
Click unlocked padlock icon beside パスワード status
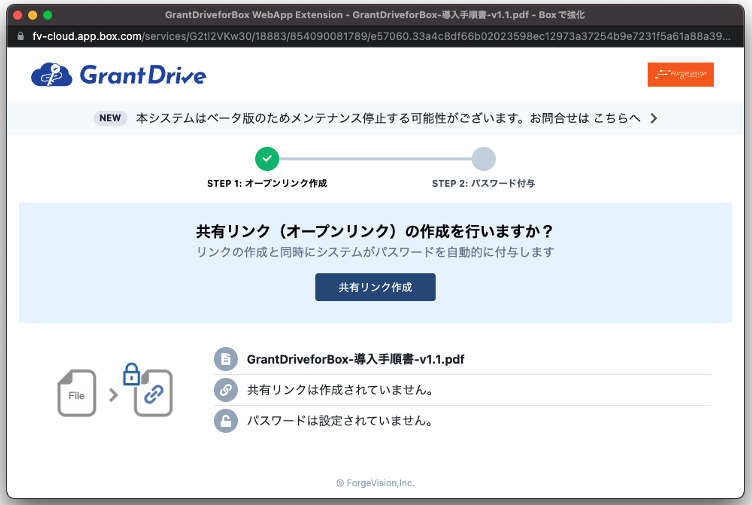coord(226,421)
